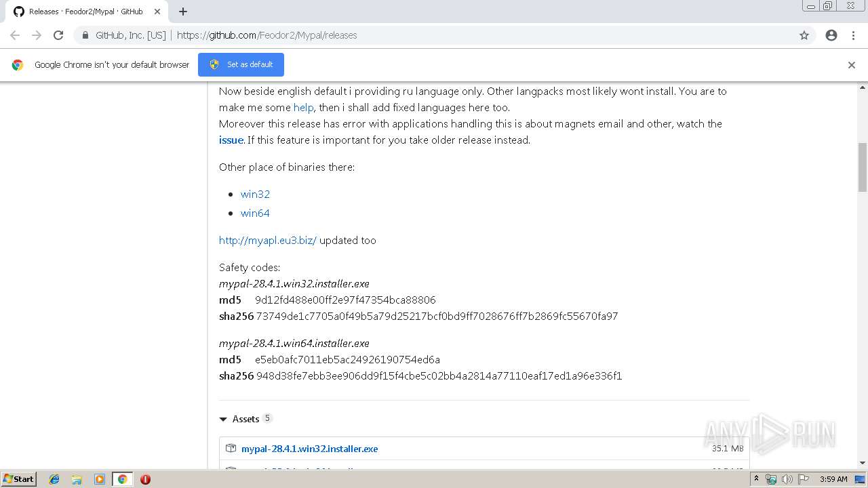The image size is (868, 488).
Task: Open the win32 binaries link
Action: pos(255,194)
